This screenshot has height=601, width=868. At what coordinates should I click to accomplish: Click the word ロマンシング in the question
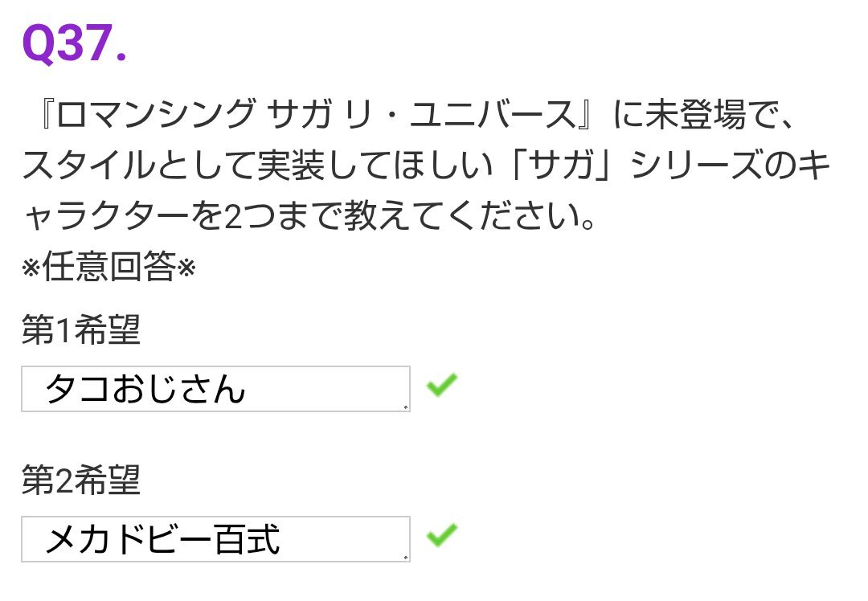pos(156,115)
